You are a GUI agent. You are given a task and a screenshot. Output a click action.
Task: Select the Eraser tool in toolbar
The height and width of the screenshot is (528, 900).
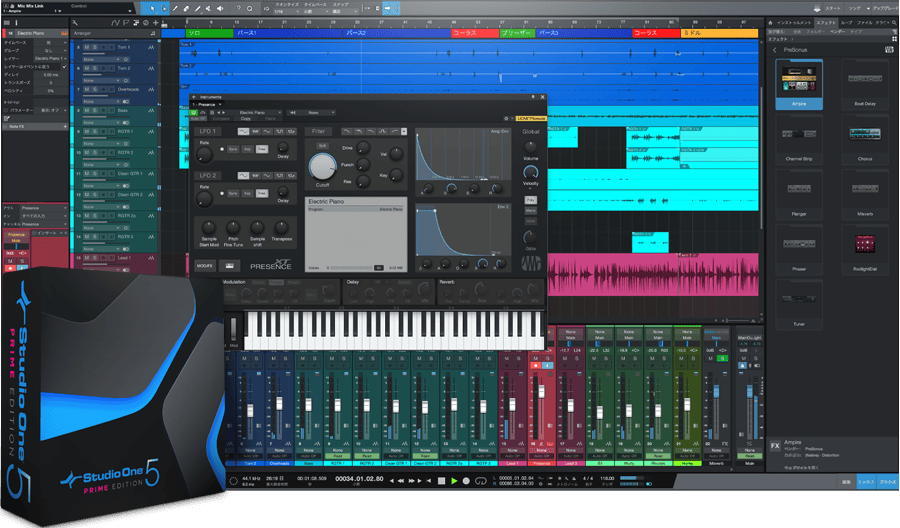coord(186,9)
